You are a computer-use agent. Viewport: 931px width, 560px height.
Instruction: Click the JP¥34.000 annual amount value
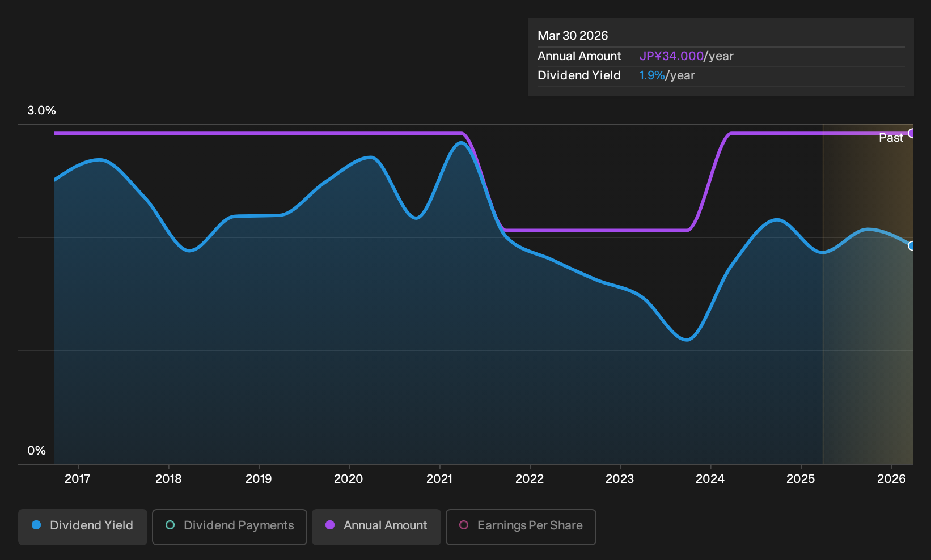(x=671, y=56)
